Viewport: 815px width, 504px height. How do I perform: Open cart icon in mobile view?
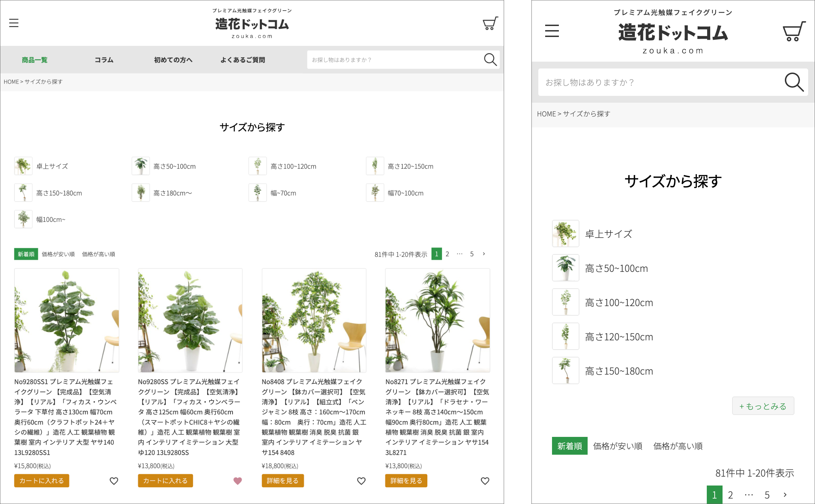click(793, 32)
